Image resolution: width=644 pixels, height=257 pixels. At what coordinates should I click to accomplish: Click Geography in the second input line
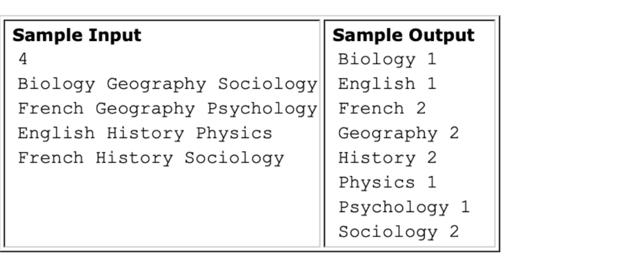[x=146, y=109]
